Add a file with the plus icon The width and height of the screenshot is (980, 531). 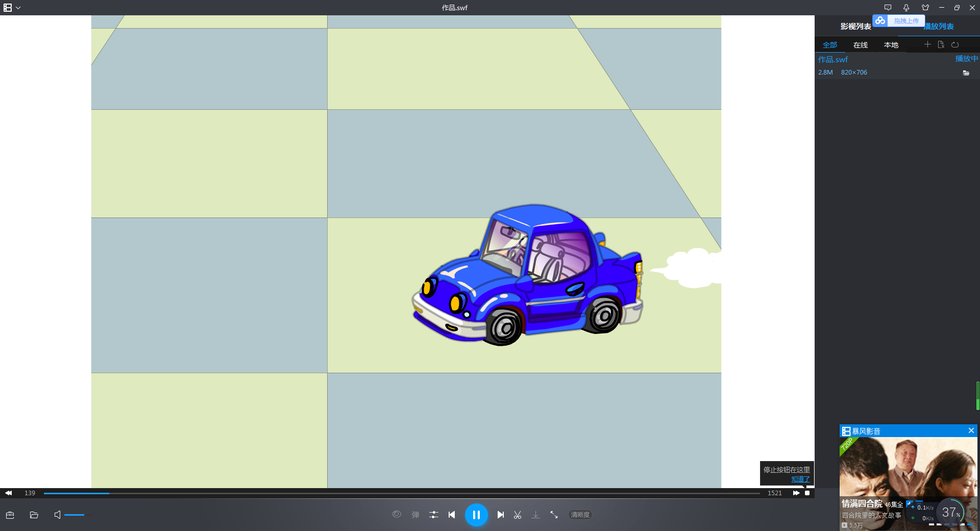click(927, 44)
